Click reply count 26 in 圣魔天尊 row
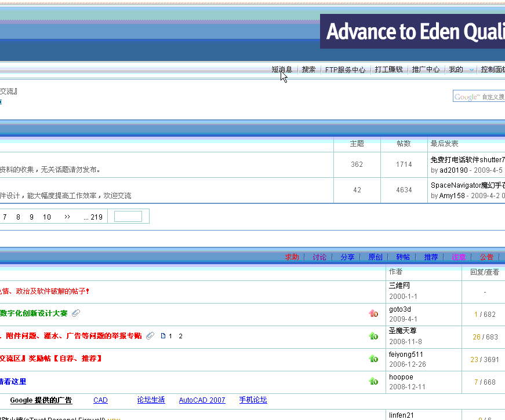 click(x=477, y=337)
